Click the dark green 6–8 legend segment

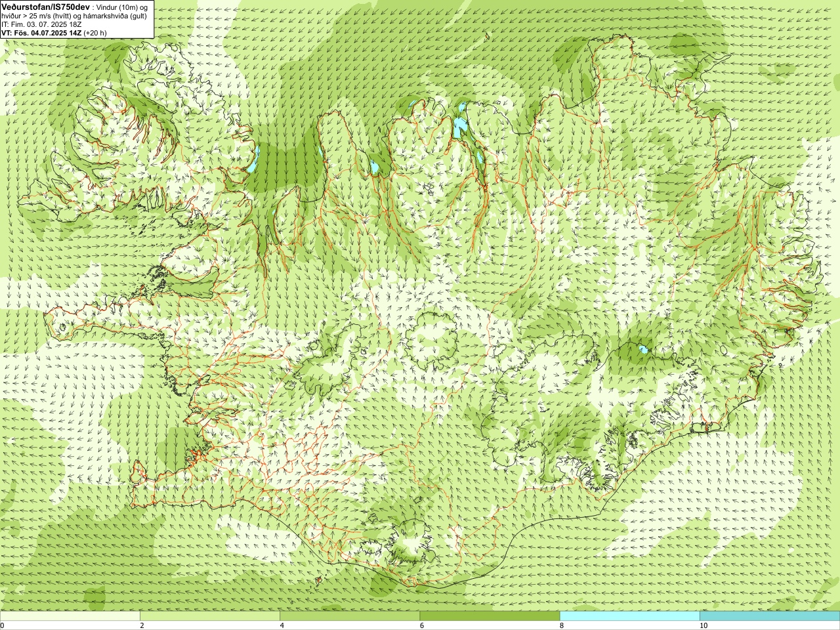[x=490, y=616]
